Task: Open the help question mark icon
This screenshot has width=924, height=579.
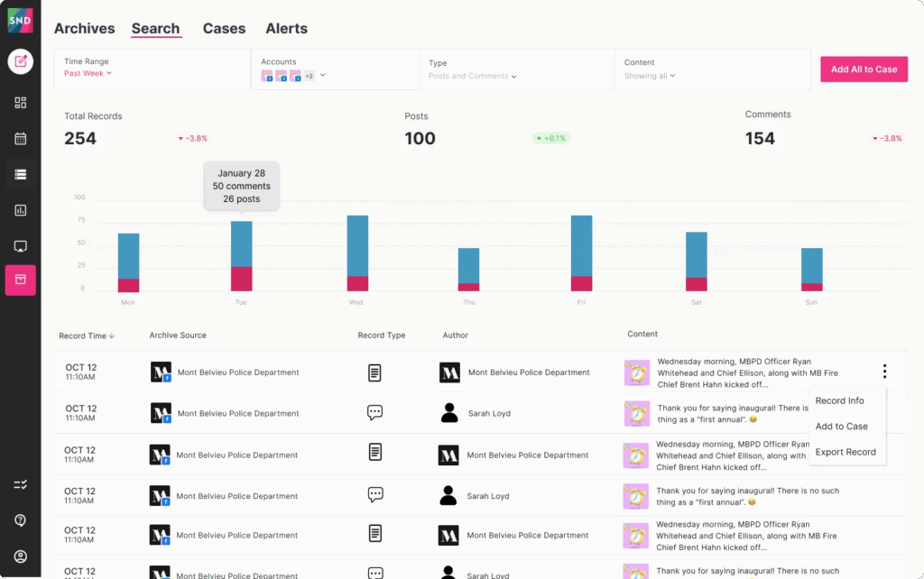Action: pos(20,520)
